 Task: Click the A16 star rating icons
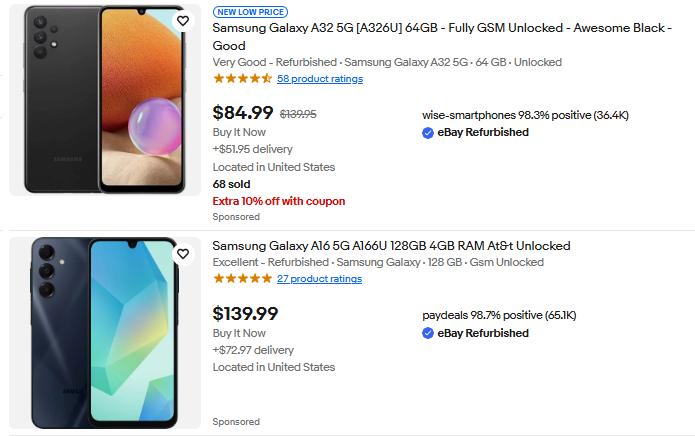[x=242, y=279]
